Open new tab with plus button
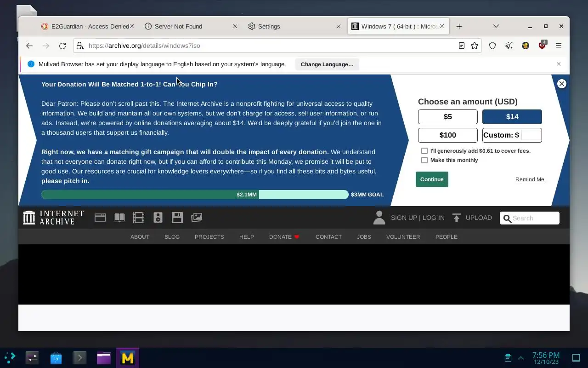588x368 pixels. (459, 26)
